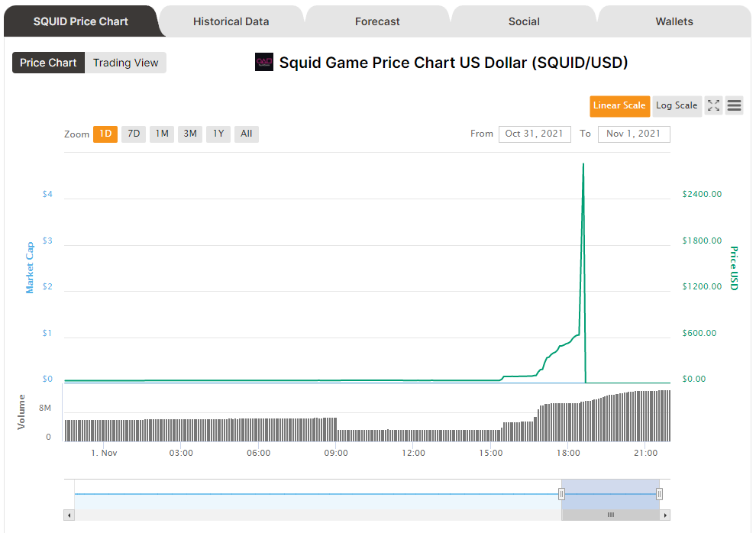The height and width of the screenshot is (533, 756).
Task: Open the chart hamburger menu icon
Action: tap(734, 105)
